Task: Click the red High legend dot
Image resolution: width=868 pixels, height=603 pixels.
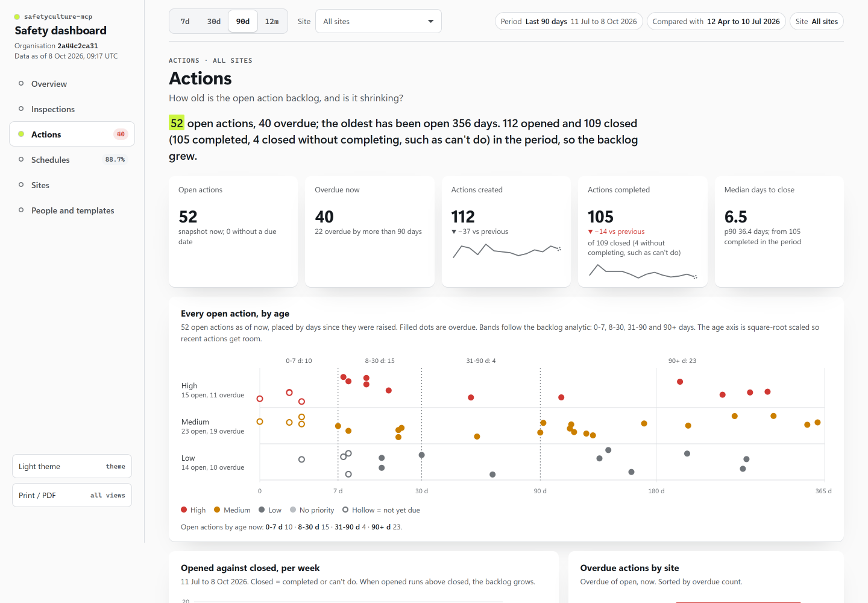Action: (184, 510)
